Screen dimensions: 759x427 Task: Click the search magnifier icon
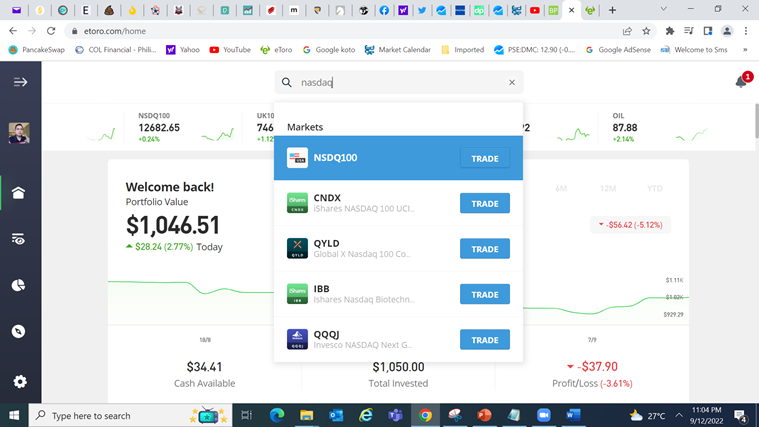coord(287,82)
